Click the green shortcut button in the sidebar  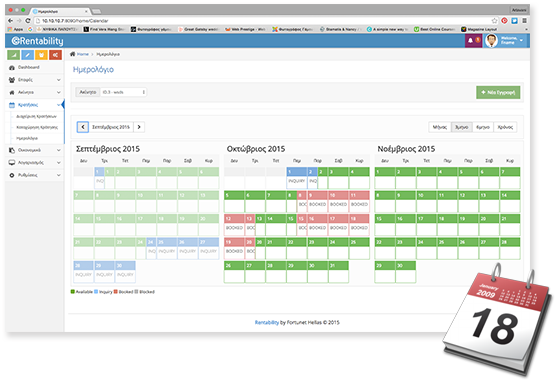pyautogui.click(x=13, y=55)
